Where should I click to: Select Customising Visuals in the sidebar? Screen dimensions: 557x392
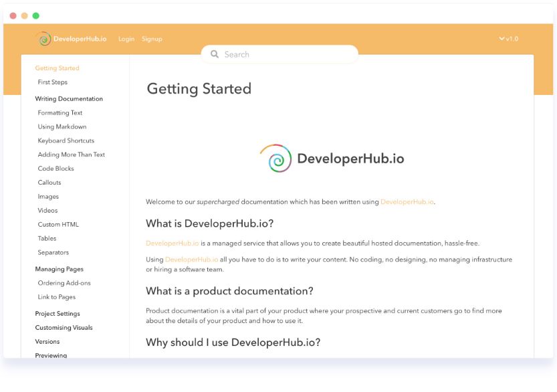(63, 327)
